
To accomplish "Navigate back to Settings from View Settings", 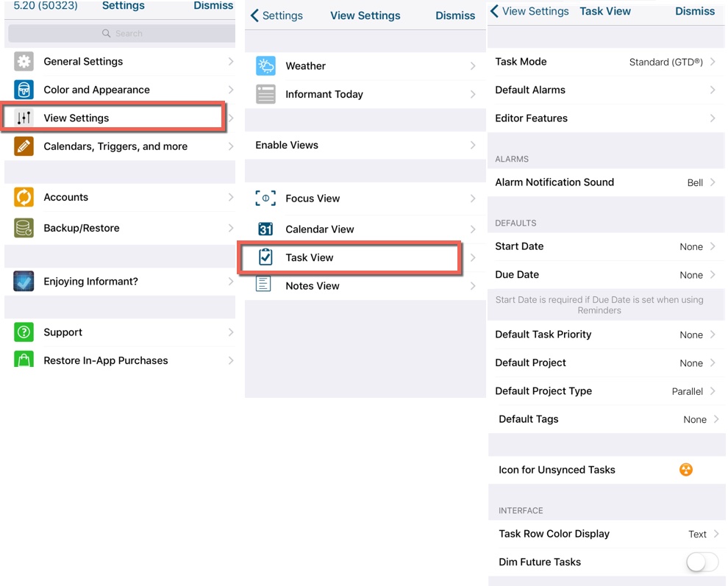I will tap(276, 15).
